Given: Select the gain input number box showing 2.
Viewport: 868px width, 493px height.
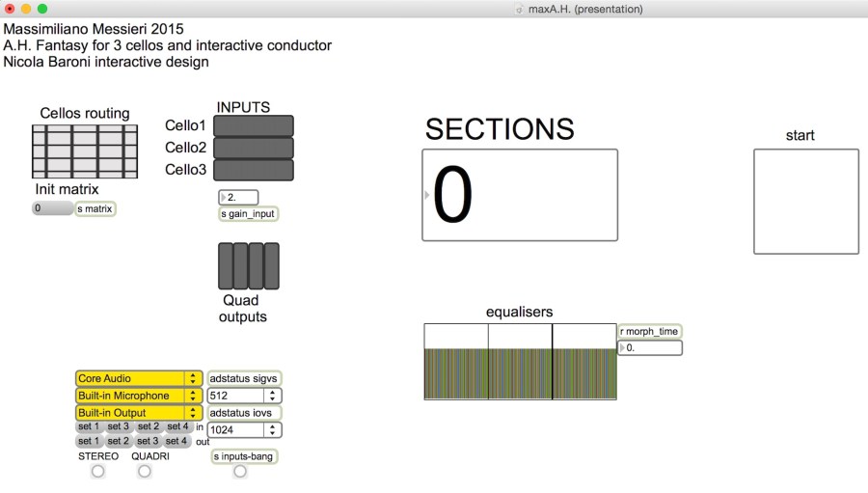Looking at the screenshot, I should [x=238, y=197].
